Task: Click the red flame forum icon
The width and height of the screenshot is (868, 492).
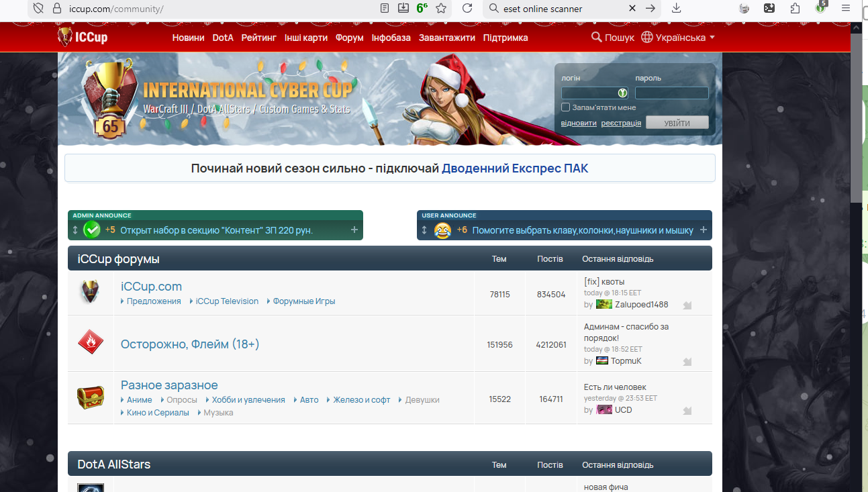Action: click(91, 343)
